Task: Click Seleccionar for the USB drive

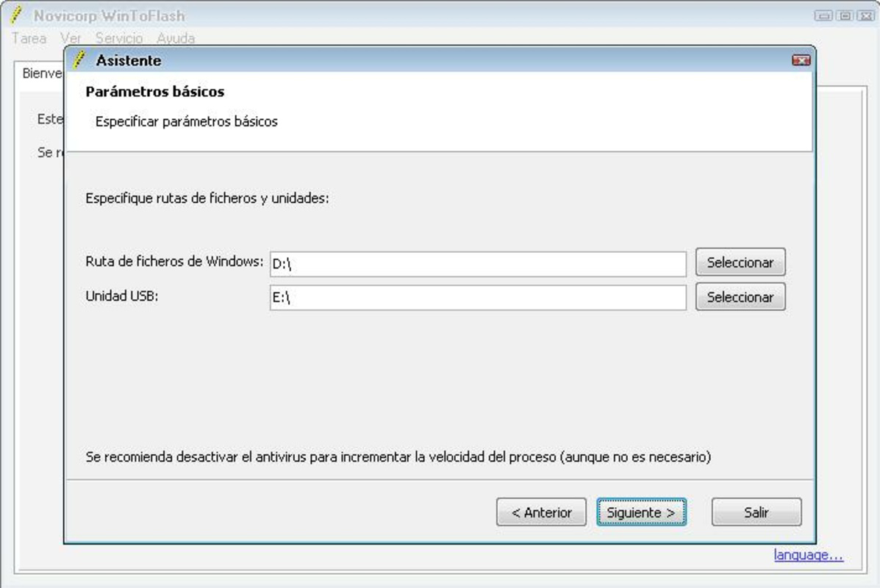Action: [x=740, y=297]
